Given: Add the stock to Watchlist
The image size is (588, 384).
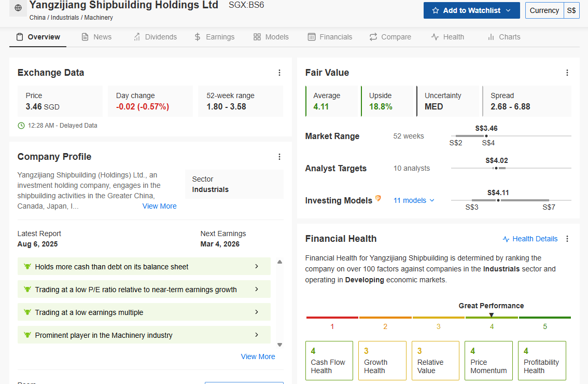Looking at the screenshot, I should point(471,10).
